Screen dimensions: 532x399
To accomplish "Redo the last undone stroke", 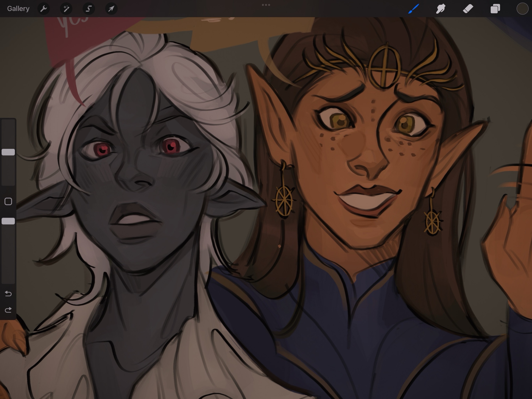I will [x=8, y=310].
